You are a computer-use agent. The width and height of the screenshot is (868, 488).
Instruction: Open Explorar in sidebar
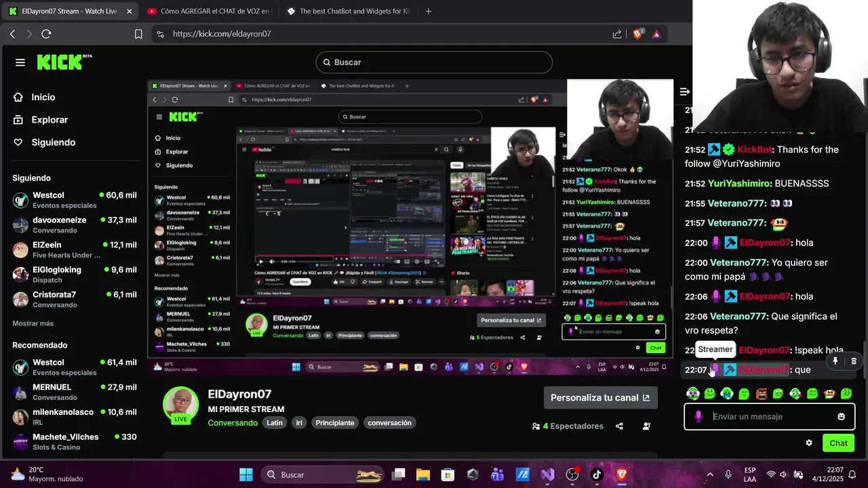click(x=41, y=119)
